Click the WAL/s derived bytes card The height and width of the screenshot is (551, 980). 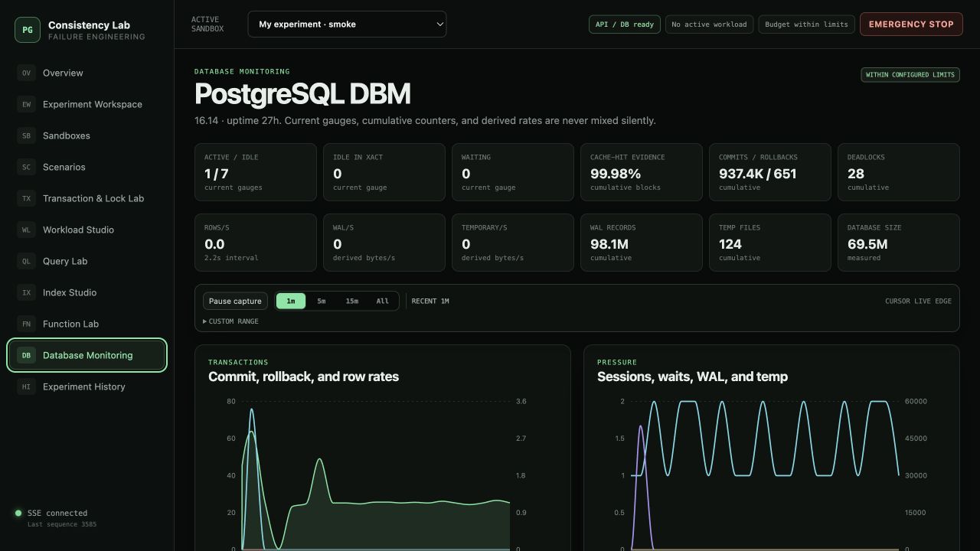point(384,243)
